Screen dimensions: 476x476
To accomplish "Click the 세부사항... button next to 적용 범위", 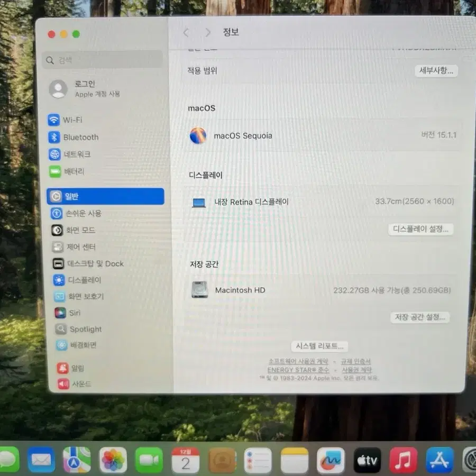I will (436, 71).
